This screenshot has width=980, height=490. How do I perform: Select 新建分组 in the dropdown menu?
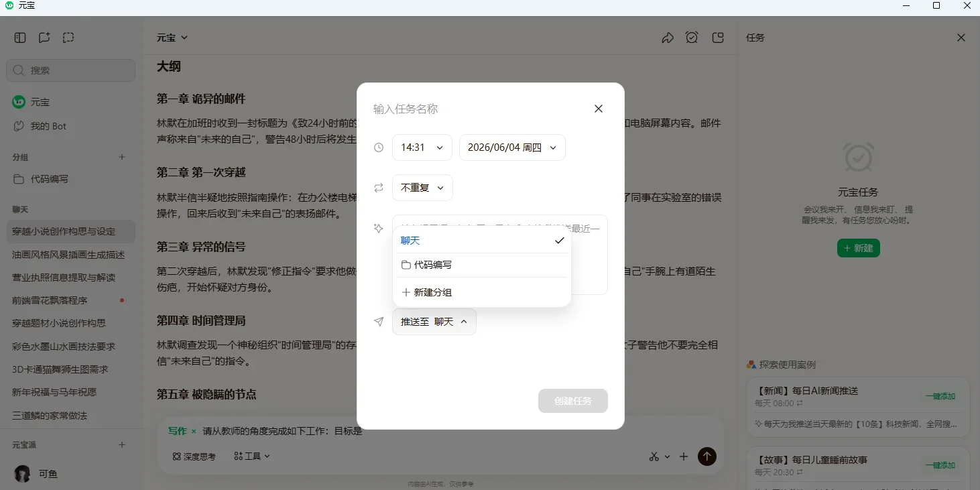tap(482, 292)
